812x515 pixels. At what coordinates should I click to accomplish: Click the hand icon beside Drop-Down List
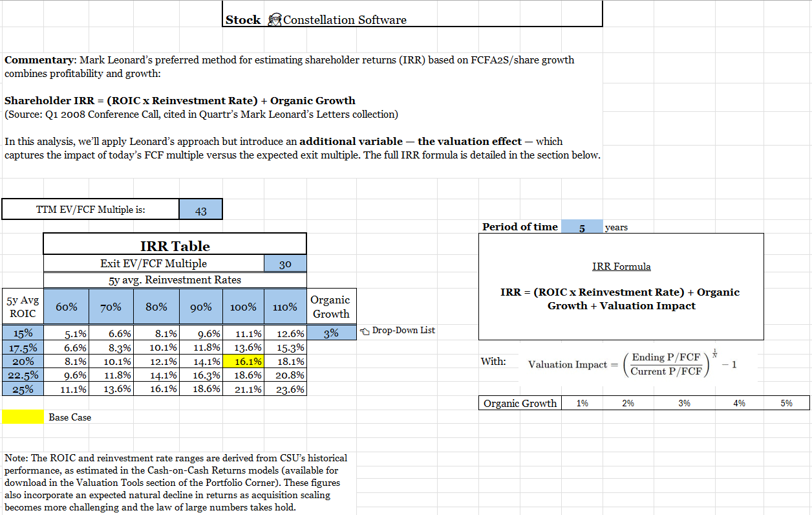[x=365, y=331]
